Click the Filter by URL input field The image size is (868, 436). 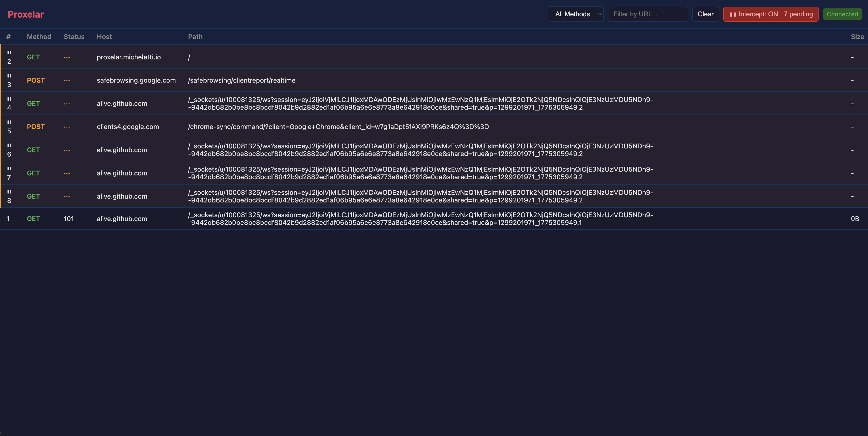648,14
